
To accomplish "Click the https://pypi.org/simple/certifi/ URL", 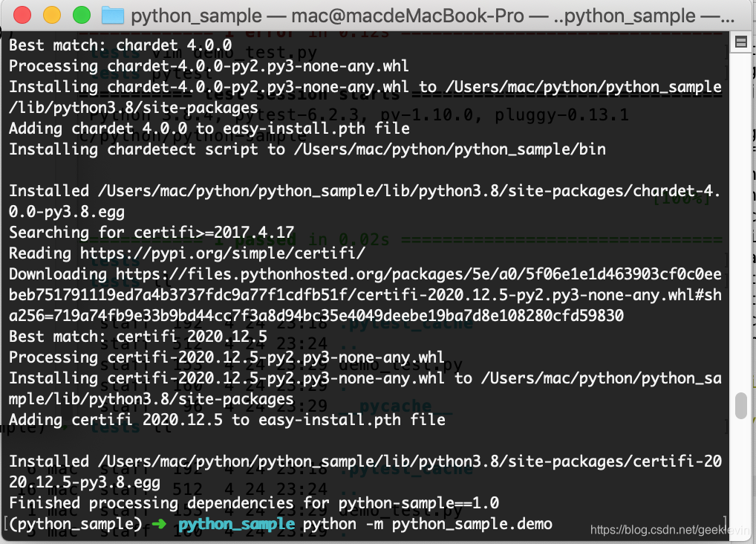I will [222, 253].
